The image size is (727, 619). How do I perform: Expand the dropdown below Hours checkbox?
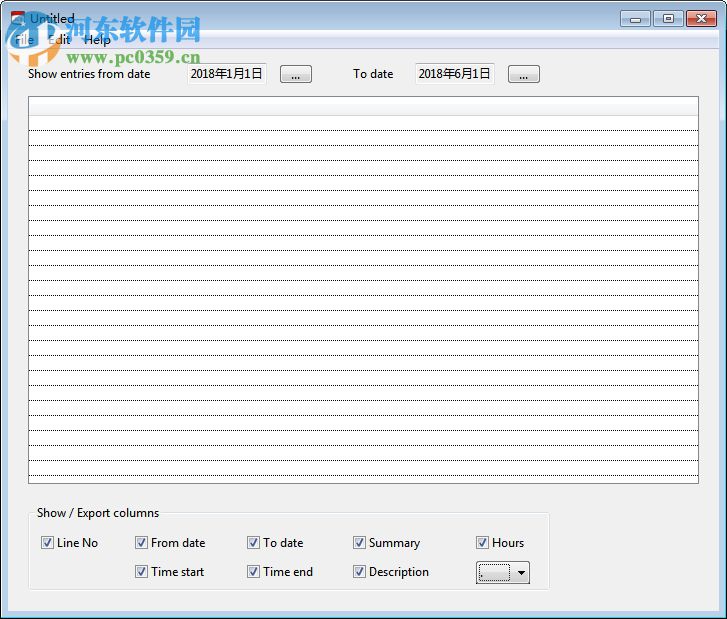503,573
